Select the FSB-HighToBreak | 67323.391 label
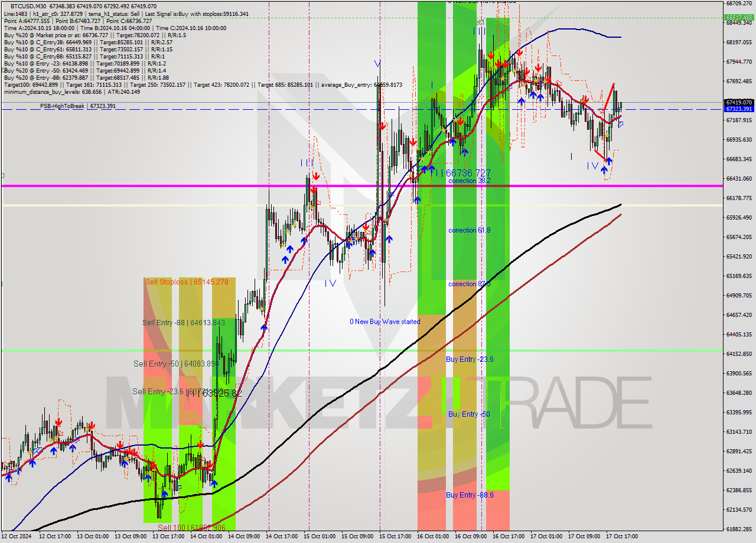 [x=78, y=106]
